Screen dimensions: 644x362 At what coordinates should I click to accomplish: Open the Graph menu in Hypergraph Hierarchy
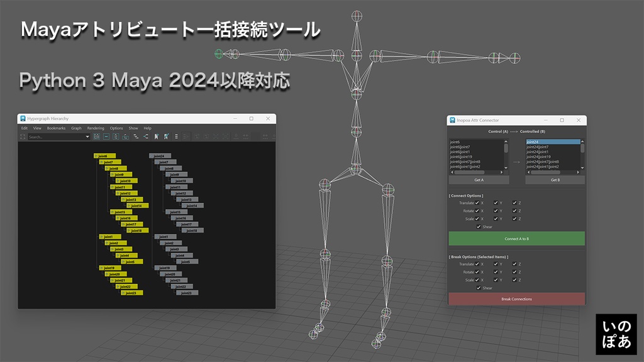point(76,128)
